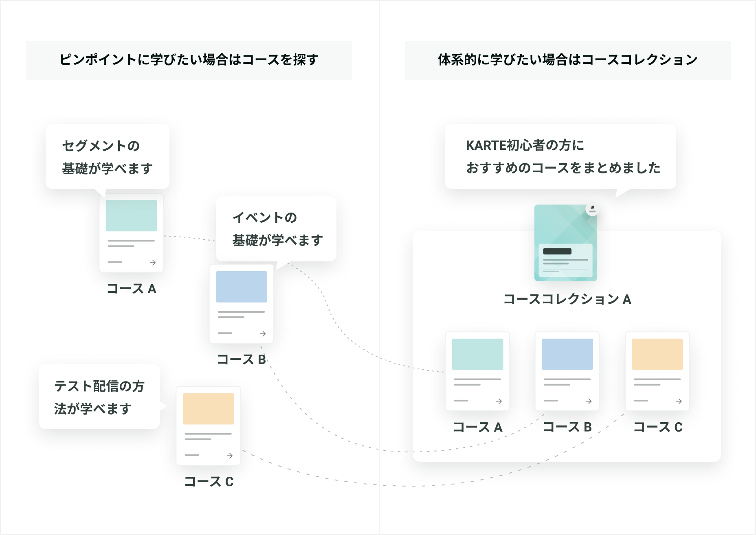The width and height of the screenshot is (756, 535).
Task: Click the speech bubble イベントの基礎が学べます
Action: point(276,229)
